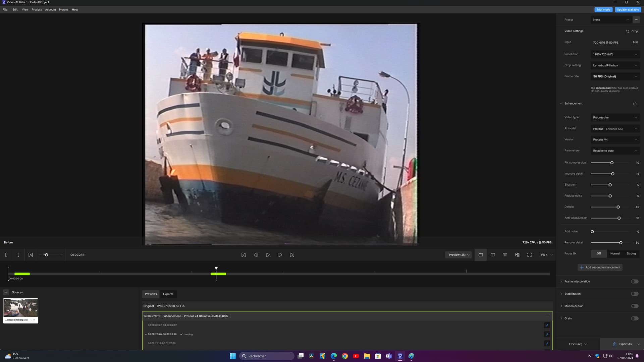
Task: Click the Dehalo slider handle
Action: click(x=618, y=207)
